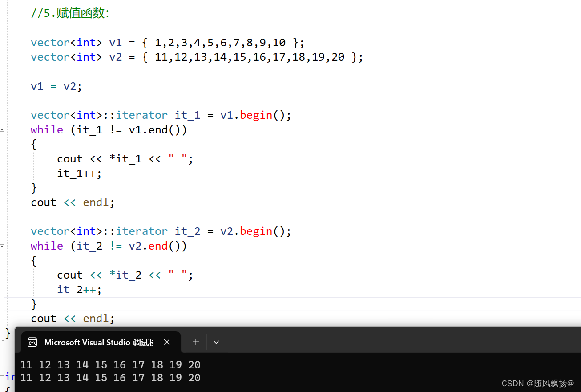Place the cursor on the line v1 = v2;
The width and height of the screenshot is (581, 392).
[56, 86]
